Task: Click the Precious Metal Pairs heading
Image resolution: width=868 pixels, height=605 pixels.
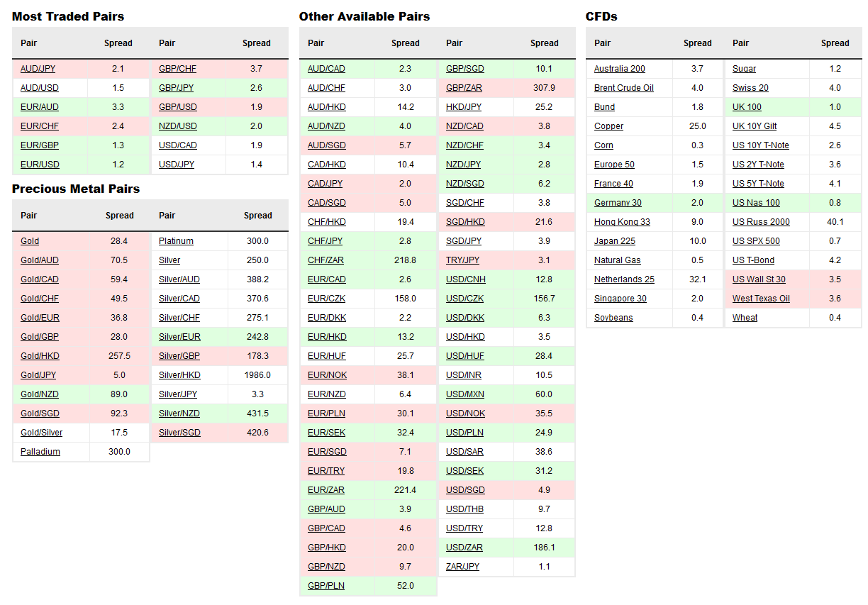Action: pyautogui.click(x=76, y=189)
